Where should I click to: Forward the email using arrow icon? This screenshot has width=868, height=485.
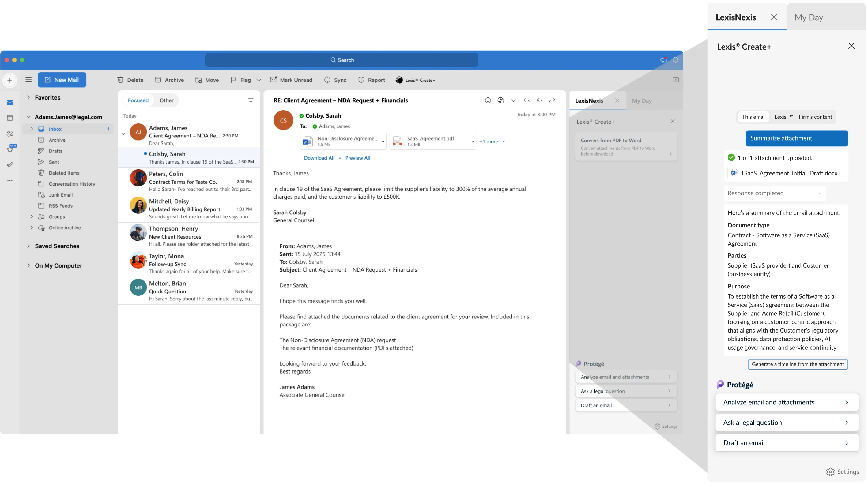[552, 100]
